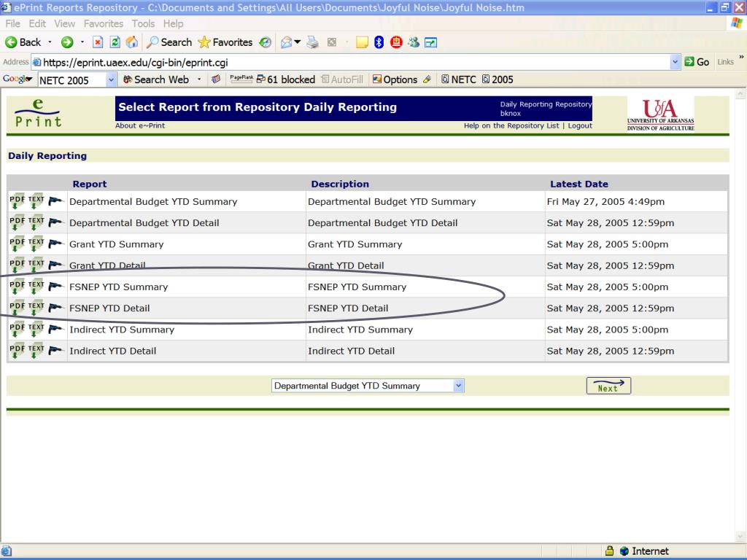Download PDF of Indirect YTD Detail
The width and height of the screenshot is (747, 560).
(x=18, y=351)
